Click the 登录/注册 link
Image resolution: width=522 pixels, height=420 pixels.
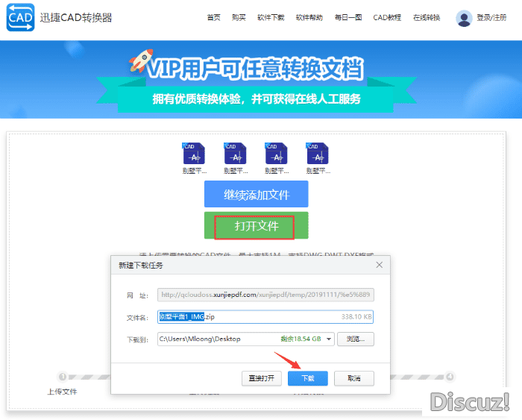pos(492,18)
